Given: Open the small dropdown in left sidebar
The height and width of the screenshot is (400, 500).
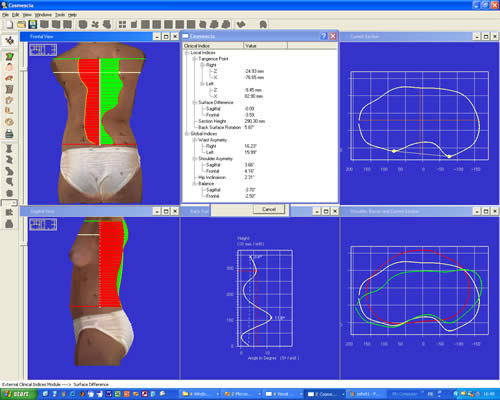Looking at the screenshot, I should coord(14,203).
